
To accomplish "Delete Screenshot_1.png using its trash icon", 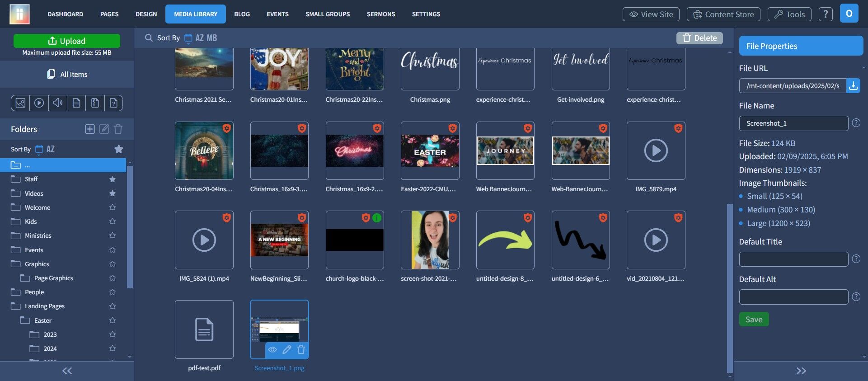I will (301, 349).
